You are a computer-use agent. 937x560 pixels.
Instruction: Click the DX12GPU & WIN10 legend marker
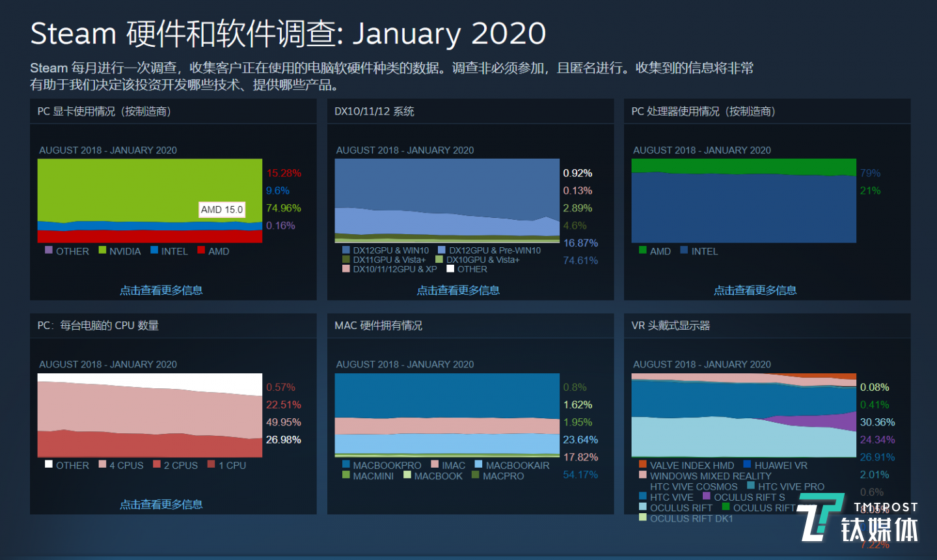tap(346, 250)
